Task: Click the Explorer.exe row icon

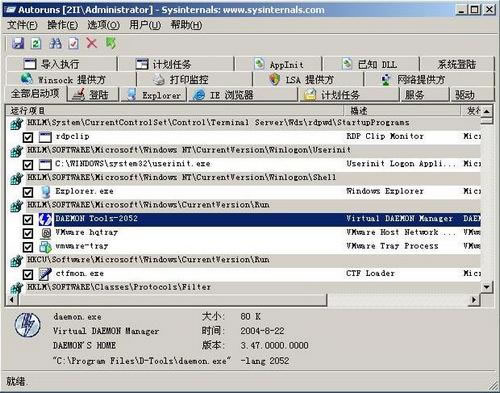Action: click(x=45, y=192)
